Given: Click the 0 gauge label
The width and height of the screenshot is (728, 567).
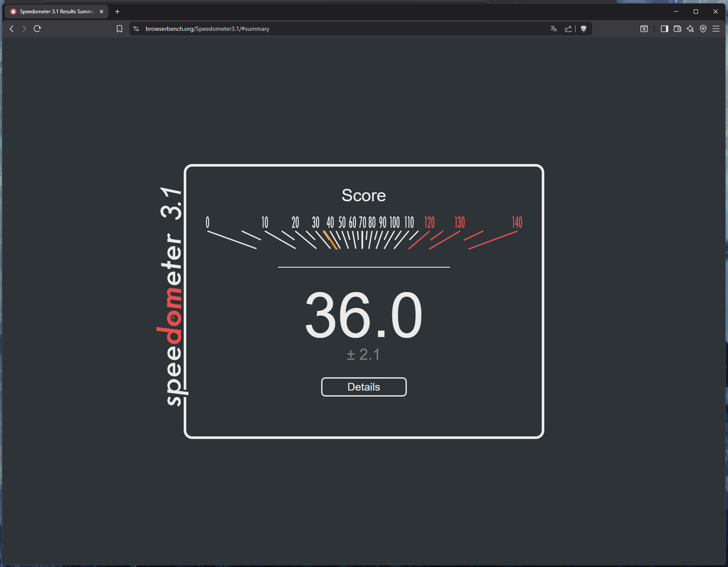Looking at the screenshot, I should coord(208,222).
